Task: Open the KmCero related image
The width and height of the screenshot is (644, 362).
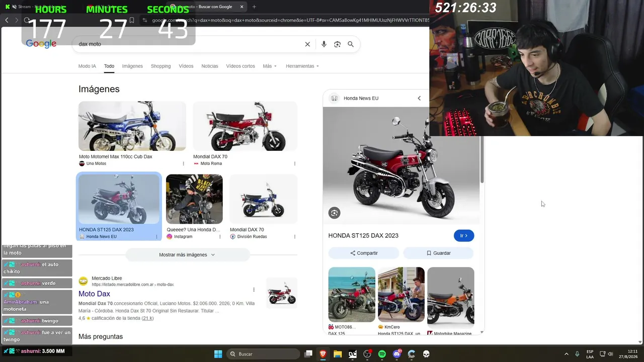Action: (x=401, y=295)
